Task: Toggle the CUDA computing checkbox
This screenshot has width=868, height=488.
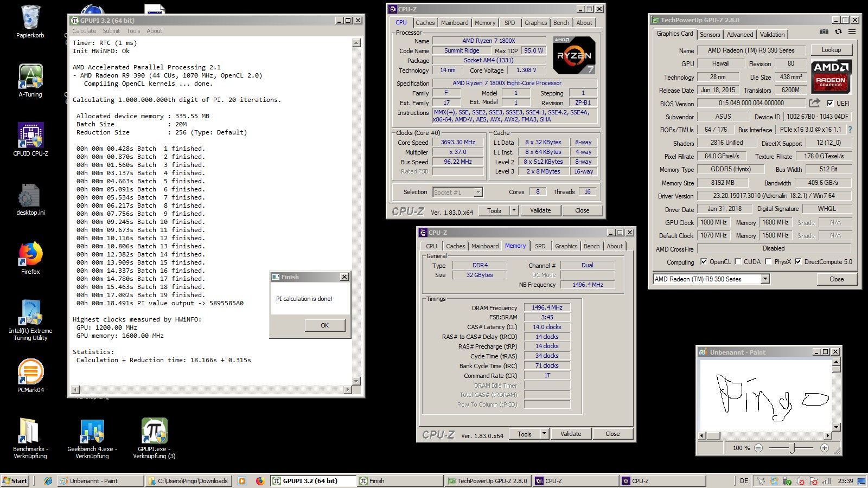Action: pos(738,261)
